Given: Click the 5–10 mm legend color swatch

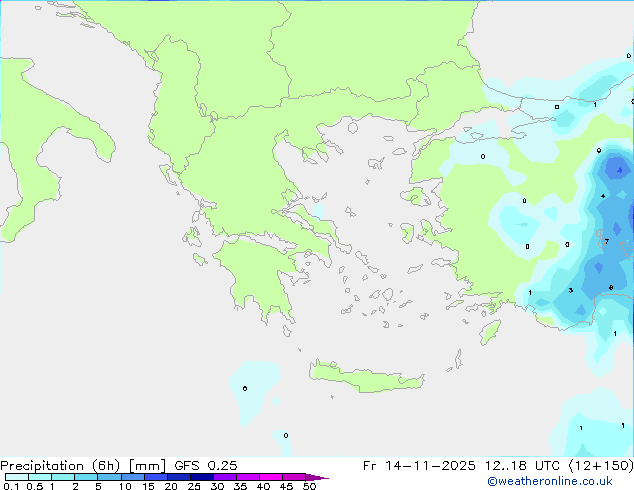Looking at the screenshot, I should click(109, 477).
